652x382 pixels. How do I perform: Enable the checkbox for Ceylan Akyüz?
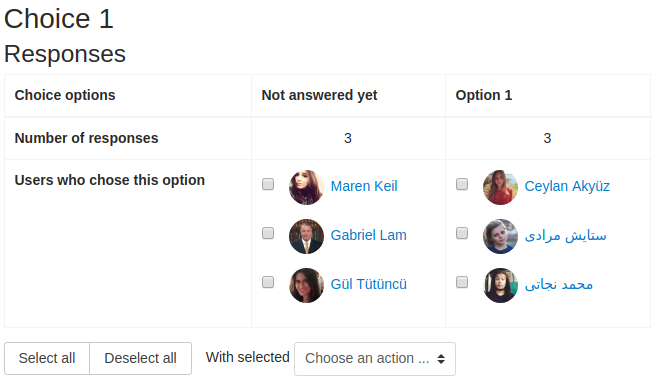(x=462, y=184)
